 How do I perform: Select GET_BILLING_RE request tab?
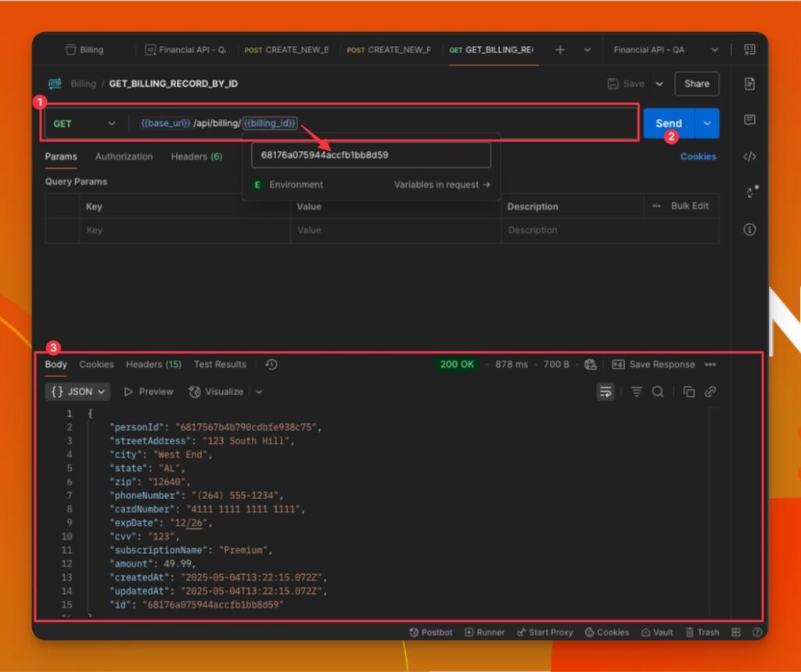click(491, 49)
